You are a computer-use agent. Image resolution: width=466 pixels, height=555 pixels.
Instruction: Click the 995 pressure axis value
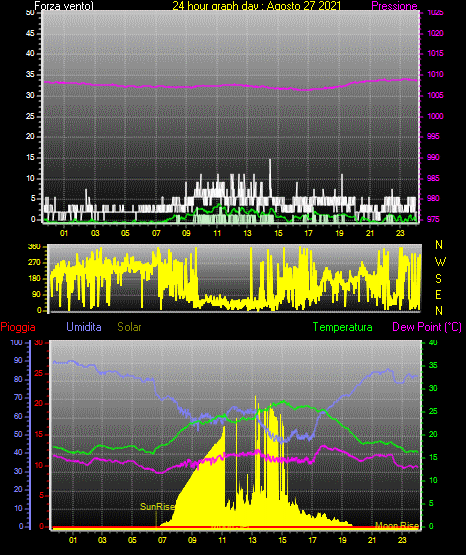point(433,136)
